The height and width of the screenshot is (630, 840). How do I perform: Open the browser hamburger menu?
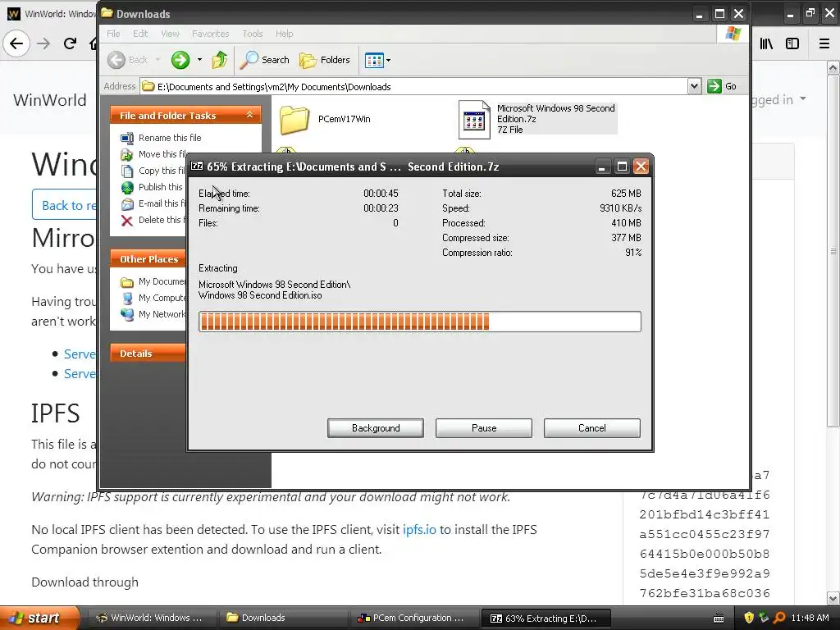824,43
